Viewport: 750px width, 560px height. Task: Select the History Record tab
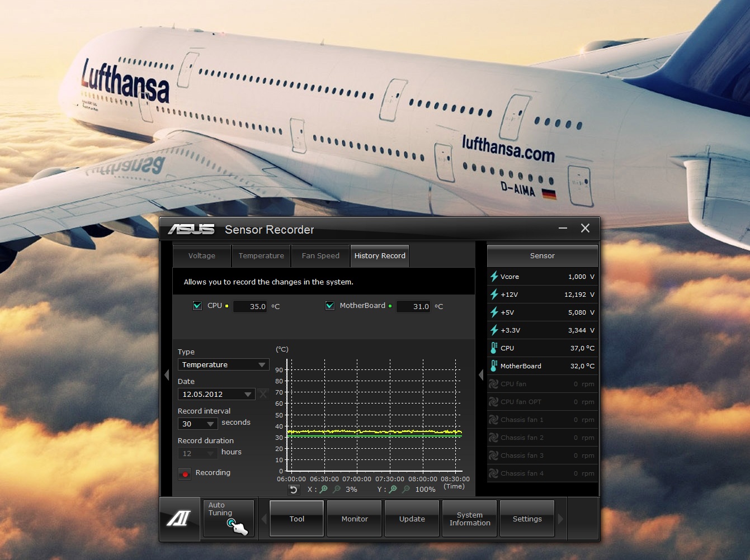tap(380, 255)
